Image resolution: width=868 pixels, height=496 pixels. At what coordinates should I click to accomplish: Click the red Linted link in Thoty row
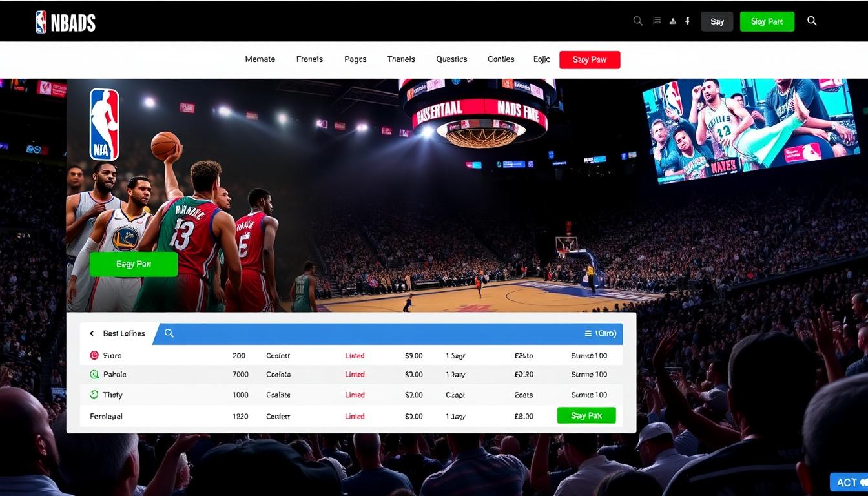coord(355,395)
